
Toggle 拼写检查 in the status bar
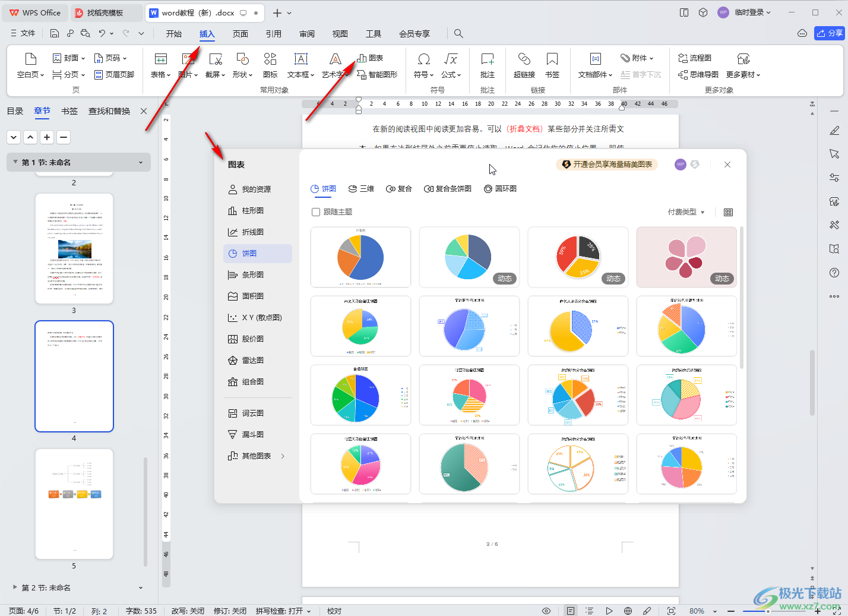tap(283, 611)
